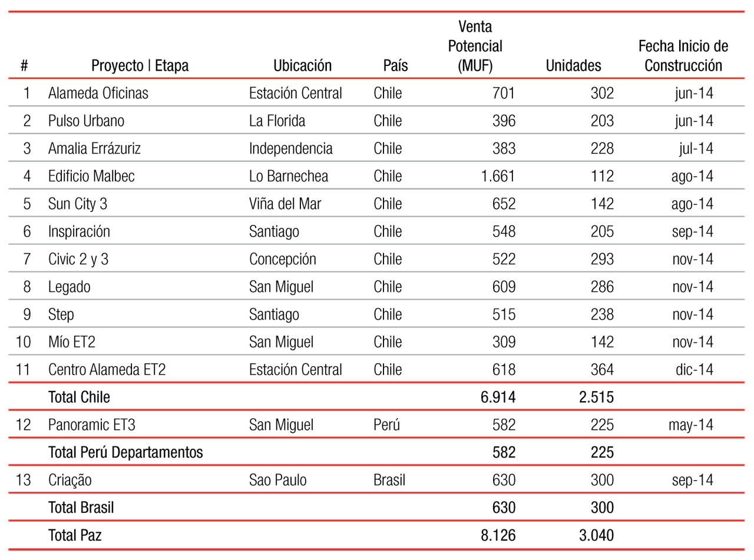Select the Centro Alameda ET2 row
754x560 pixels.
[377, 370]
